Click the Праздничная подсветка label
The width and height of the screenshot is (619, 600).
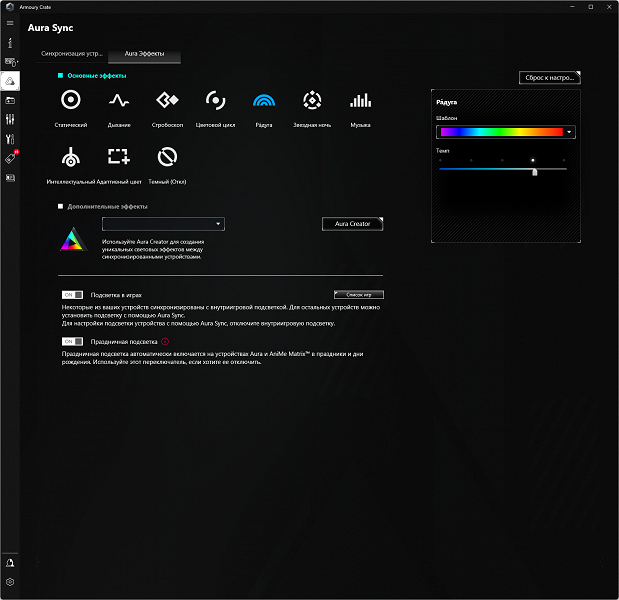[x=124, y=342]
